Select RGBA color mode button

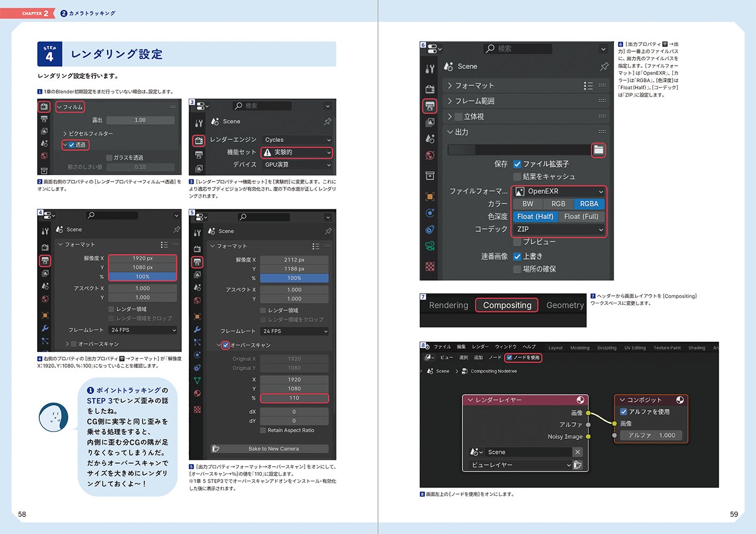tap(589, 203)
